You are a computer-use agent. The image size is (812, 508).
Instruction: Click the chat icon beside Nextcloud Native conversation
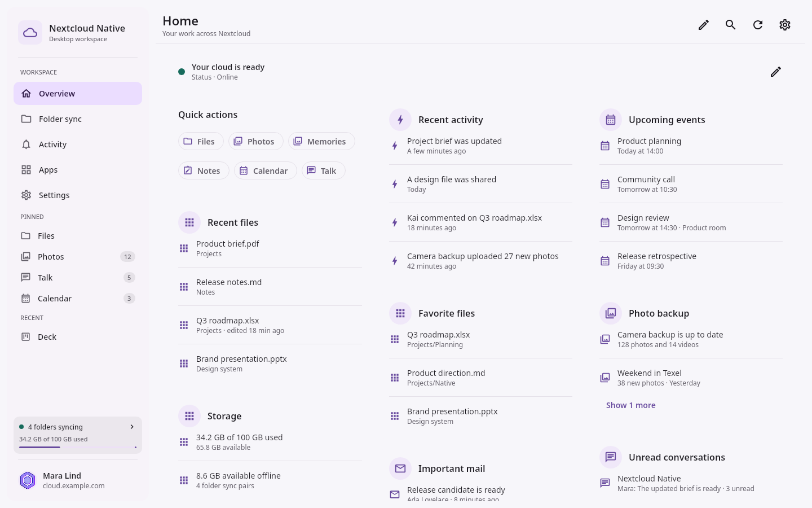[605, 483]
